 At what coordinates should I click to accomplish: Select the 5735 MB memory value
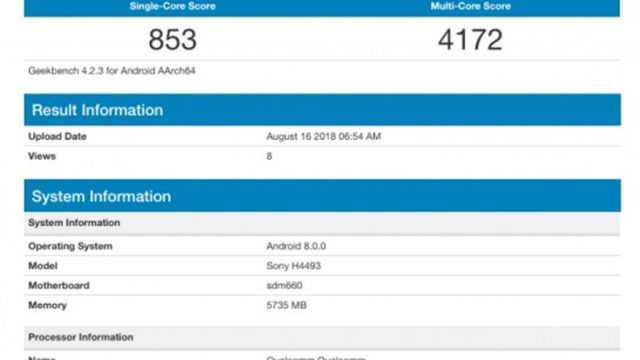click(287, 305)
